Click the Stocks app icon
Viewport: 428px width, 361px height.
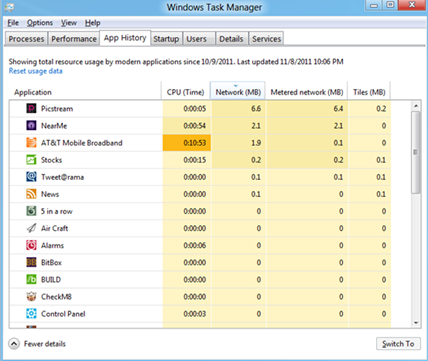point(31,160)
